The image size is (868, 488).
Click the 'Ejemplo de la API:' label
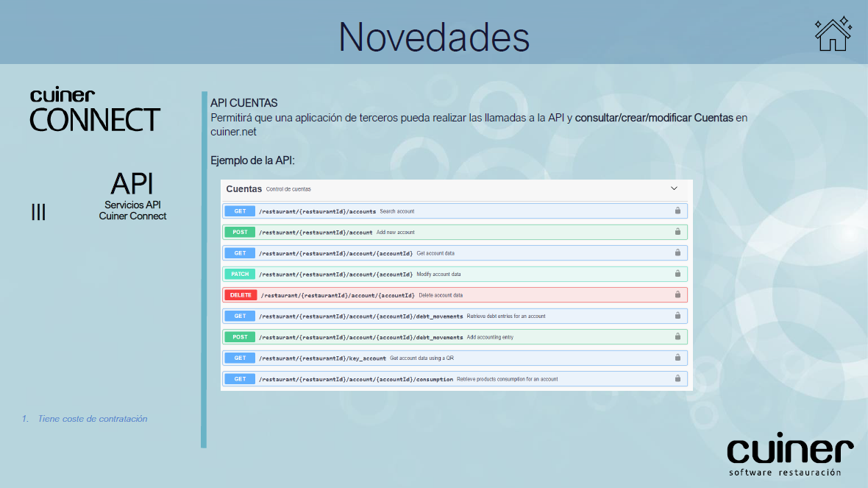click(252, 160)
